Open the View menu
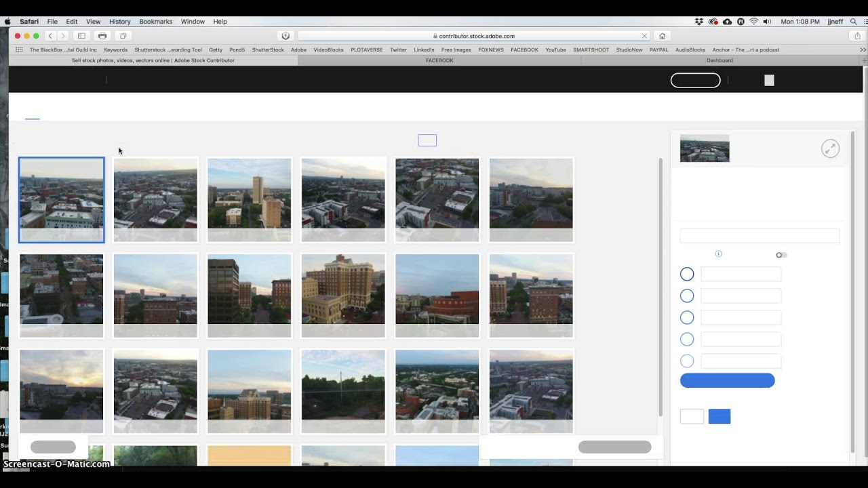The image size is (868, 488). (x=94, y=22)
